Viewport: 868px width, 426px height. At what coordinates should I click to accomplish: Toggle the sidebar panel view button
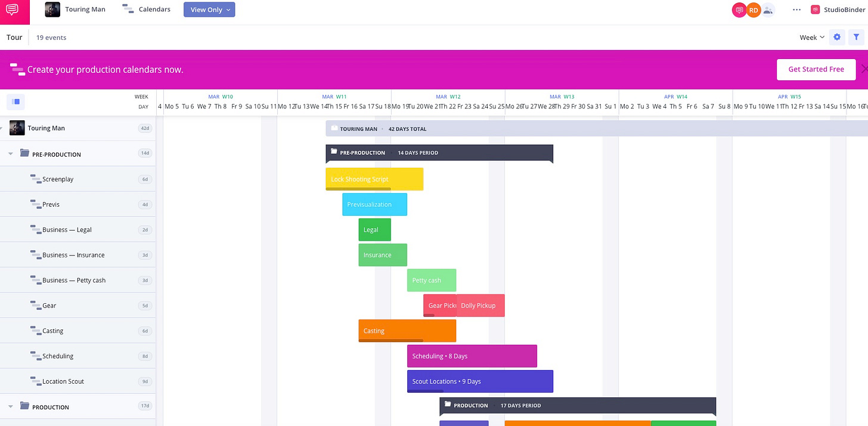16,101
